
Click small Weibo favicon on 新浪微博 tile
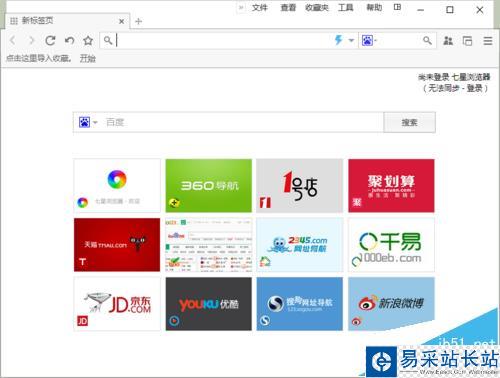[x=357, y=321]
